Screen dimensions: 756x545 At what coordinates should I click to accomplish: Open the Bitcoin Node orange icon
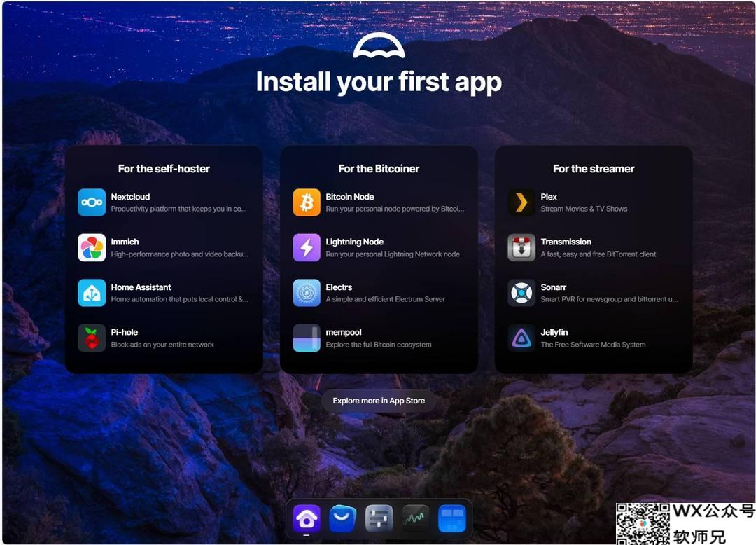(x=307, y=202)
